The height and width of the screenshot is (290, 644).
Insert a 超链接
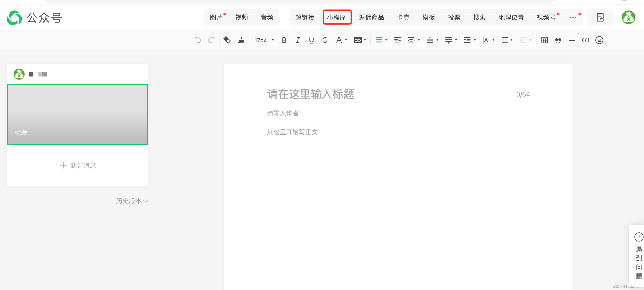tap(304, 17)
